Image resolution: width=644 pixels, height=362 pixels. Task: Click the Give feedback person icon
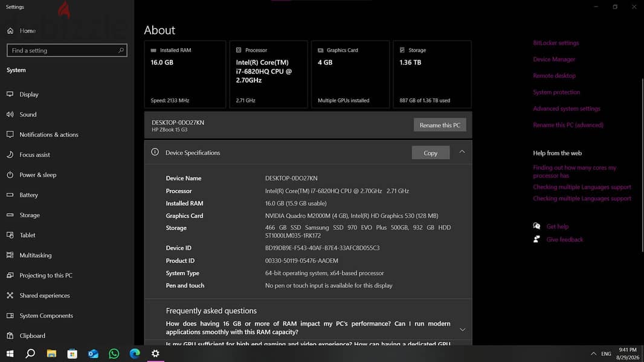coord(536,239)
